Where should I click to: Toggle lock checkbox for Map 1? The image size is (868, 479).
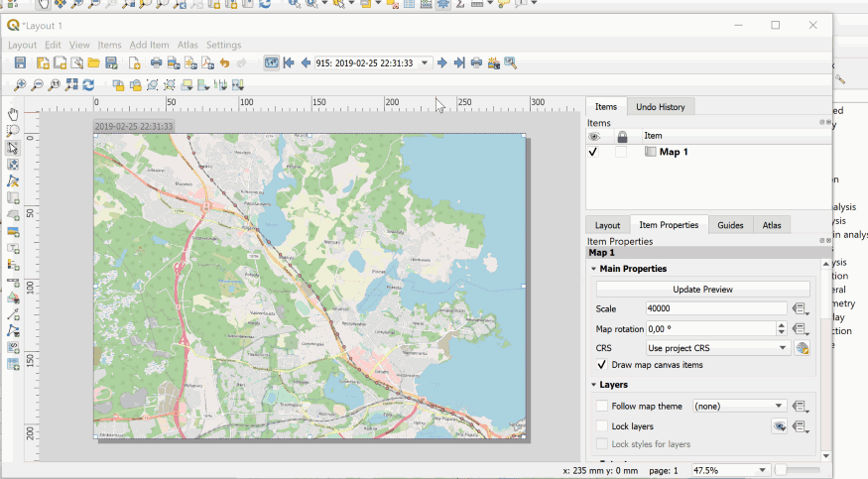point(621,152)
